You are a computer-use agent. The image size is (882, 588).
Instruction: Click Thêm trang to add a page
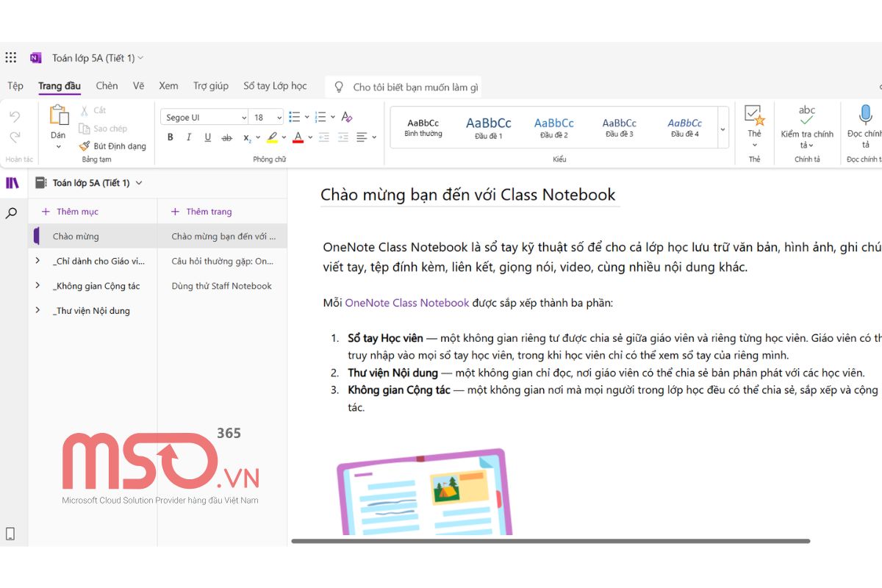[x=201, y=212]
